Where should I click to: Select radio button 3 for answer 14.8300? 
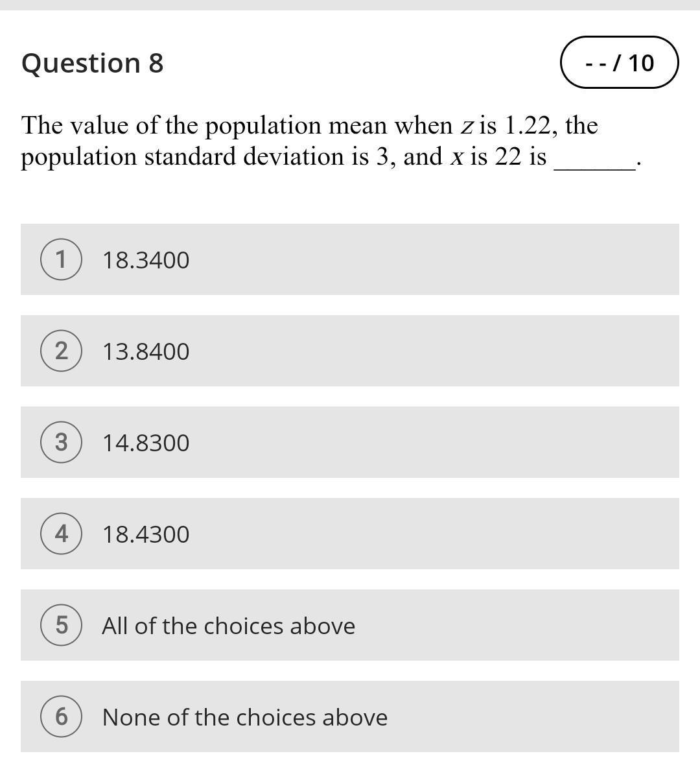click(x=62, y=442)
